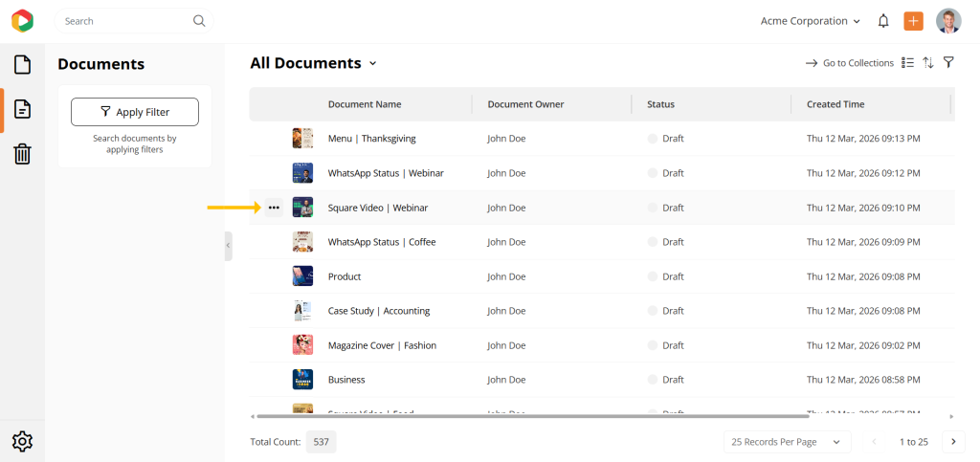Open settings gear in sidebar
This screenshot has height=462, width=980.
(x=22, y=441)
